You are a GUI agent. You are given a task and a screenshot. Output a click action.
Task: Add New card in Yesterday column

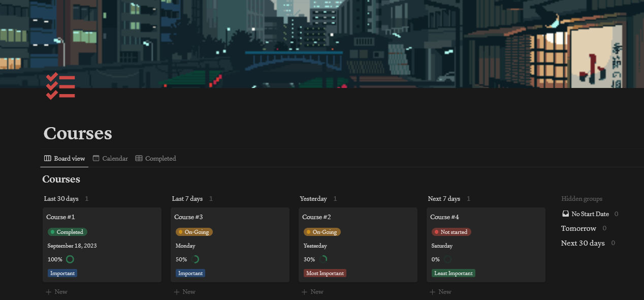click(312, 292)
